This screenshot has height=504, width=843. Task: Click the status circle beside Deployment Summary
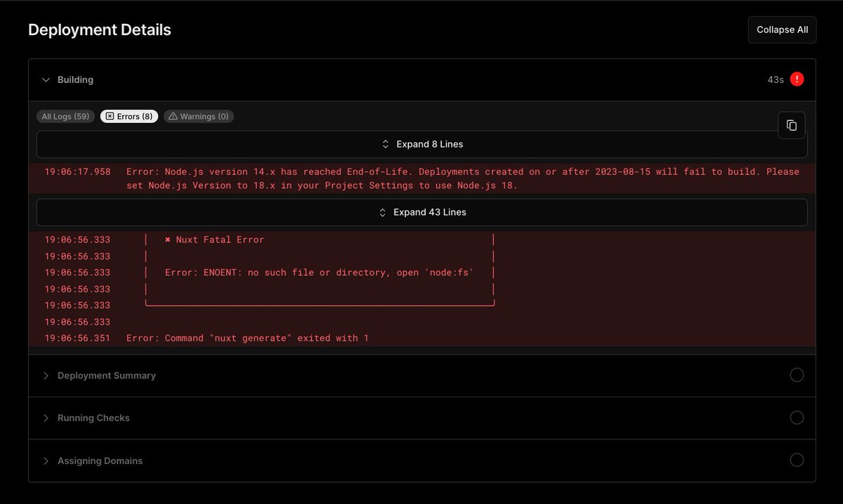point(797,375)
